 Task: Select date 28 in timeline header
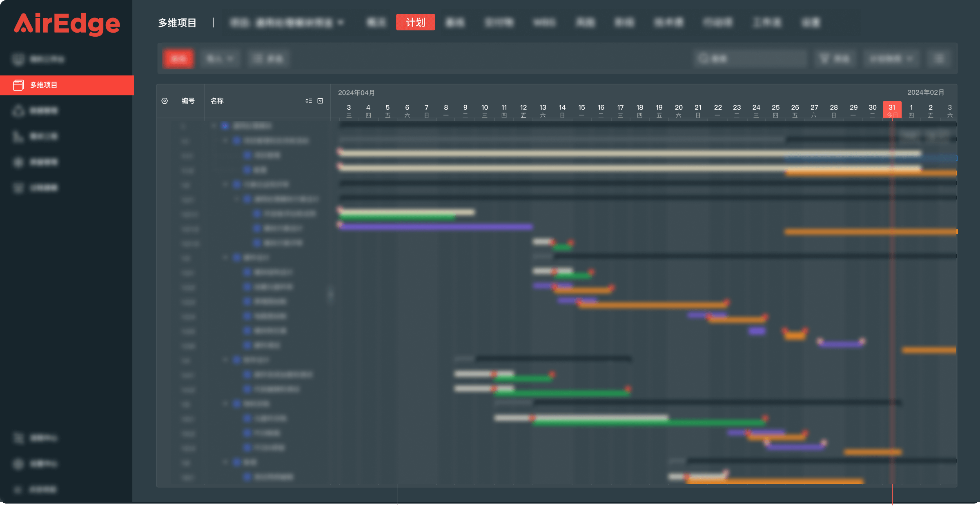(x=834, y=111)
